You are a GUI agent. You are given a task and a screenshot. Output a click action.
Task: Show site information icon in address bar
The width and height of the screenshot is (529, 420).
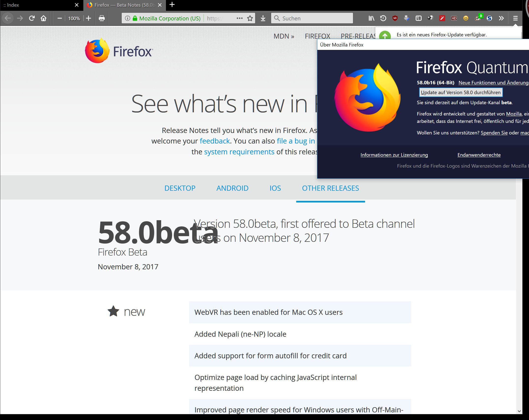click(x=127, y=18)
